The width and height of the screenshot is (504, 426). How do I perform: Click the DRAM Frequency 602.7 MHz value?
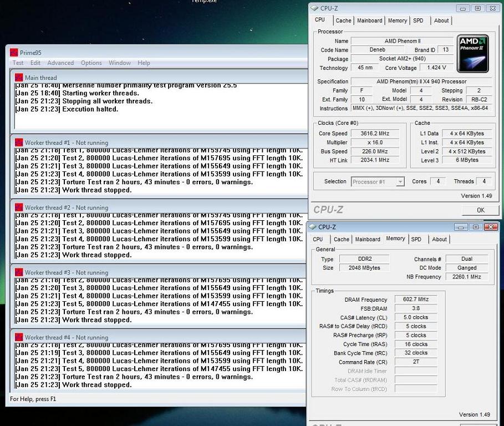tap(416, 300)
